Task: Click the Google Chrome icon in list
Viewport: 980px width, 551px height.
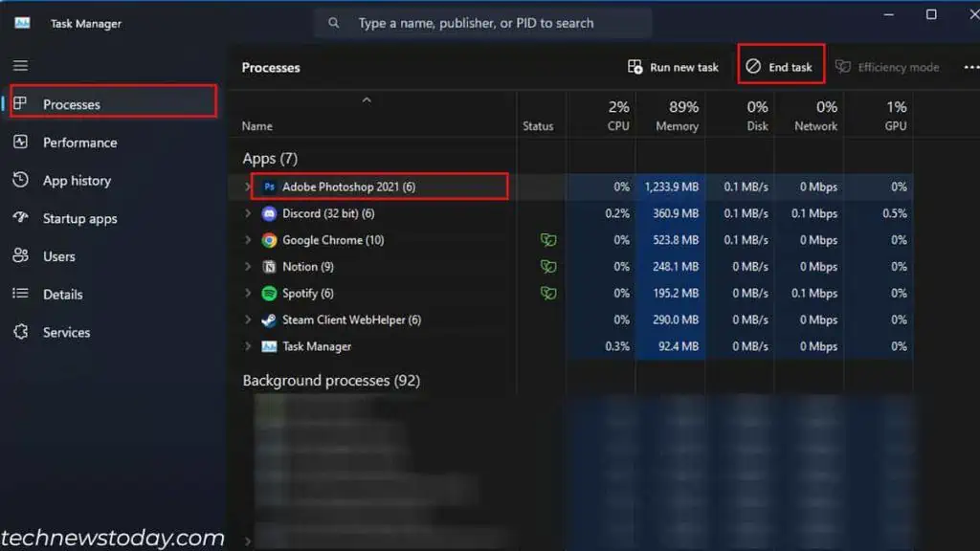Action: [x=269, y=240]
